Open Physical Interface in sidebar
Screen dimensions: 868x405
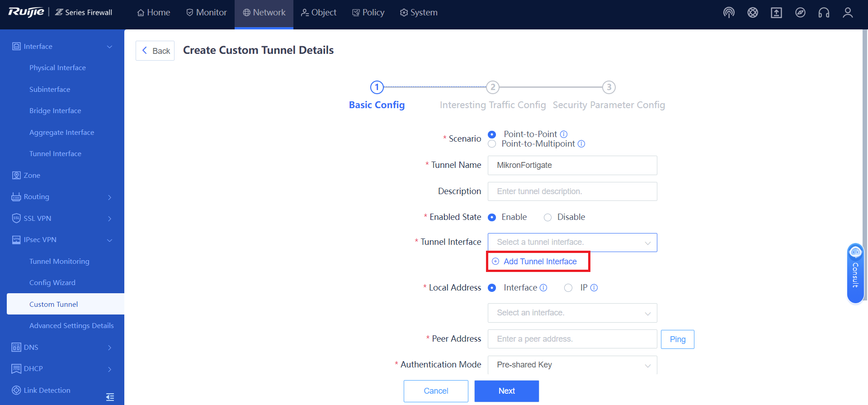(x=57, y=68)
